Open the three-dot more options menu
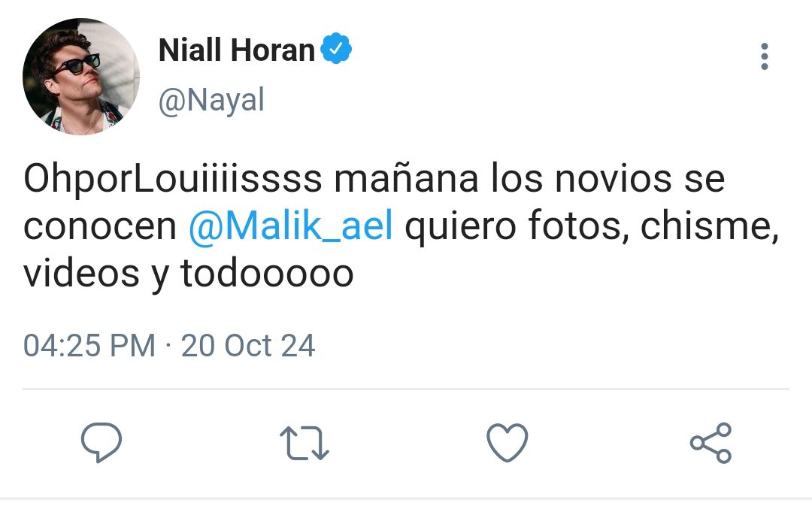812x512 pixels. [x=765, y=56]
